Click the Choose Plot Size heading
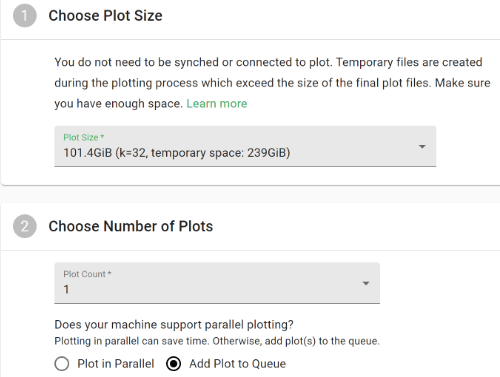 tap(105, 16)
